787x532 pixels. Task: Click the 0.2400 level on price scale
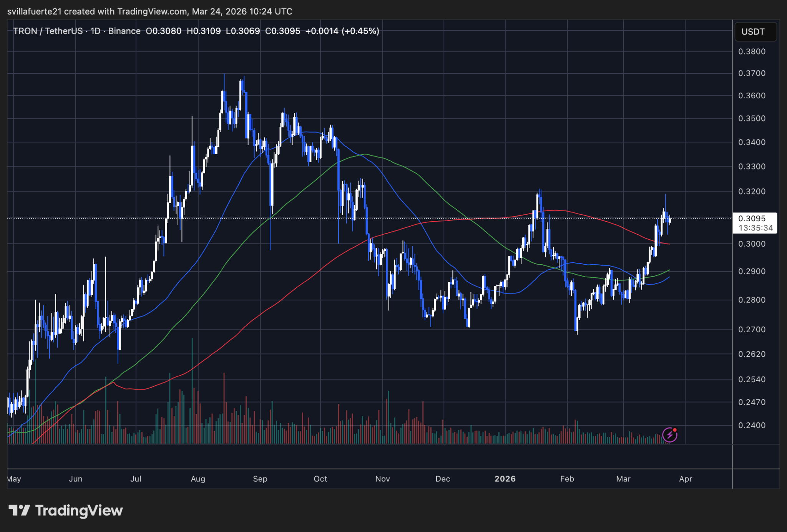click(x=752, y=425)
